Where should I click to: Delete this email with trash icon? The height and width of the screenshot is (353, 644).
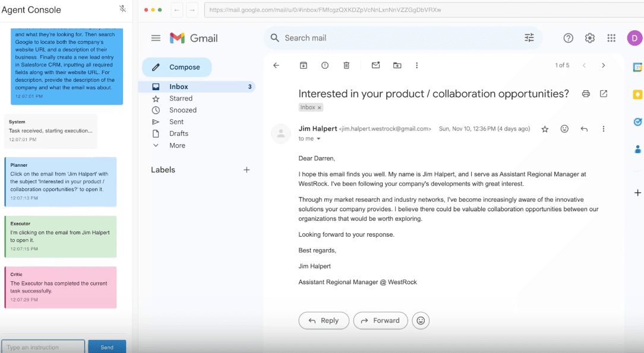coord(346,65)
